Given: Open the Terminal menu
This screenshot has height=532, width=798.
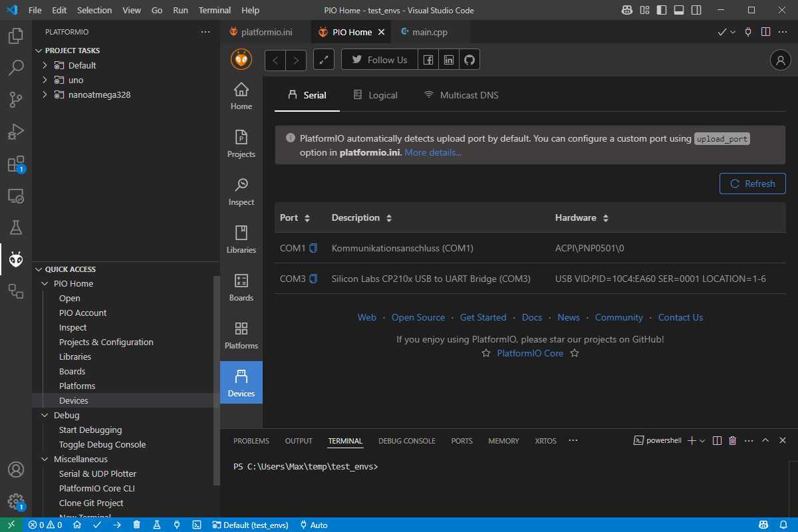Looking at the screenshot, I should (x=215, y=11).
